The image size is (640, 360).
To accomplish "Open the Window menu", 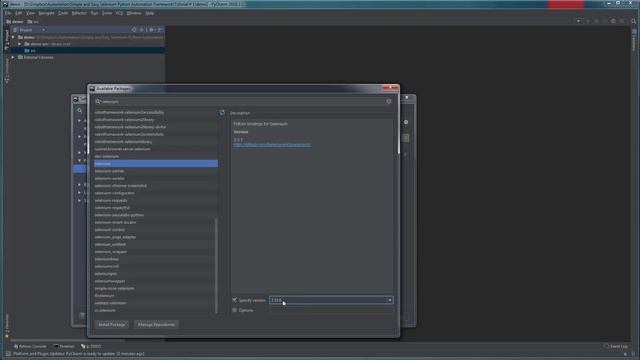I will pyautogui.click(x=134, y=13).
